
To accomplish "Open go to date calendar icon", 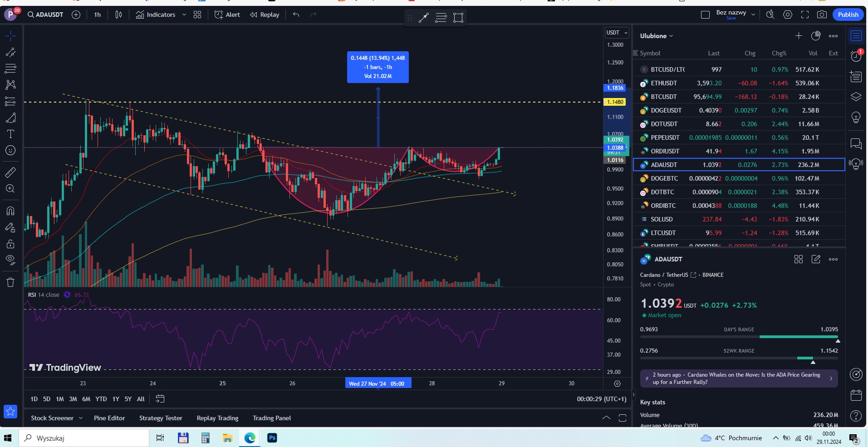I will [160, 399].
